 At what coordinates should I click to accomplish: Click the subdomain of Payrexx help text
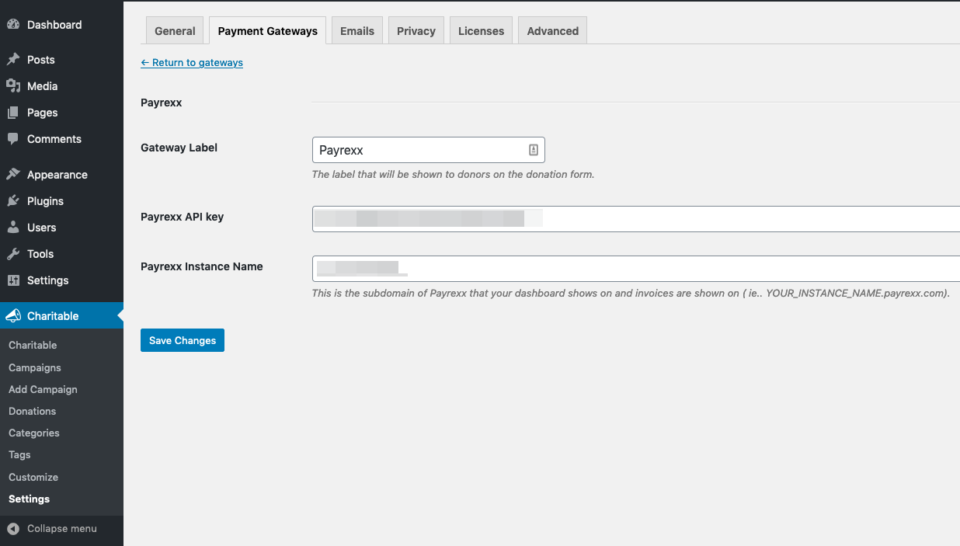[631, 293]
